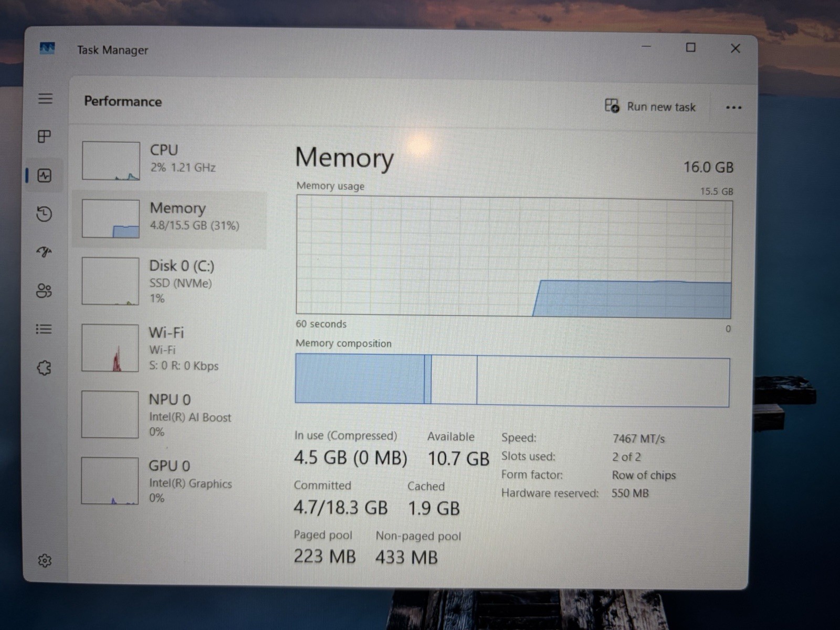
Task: Click the CPU mini graph thumbnail
Action: pyautogui.click(x=111, y=161)
